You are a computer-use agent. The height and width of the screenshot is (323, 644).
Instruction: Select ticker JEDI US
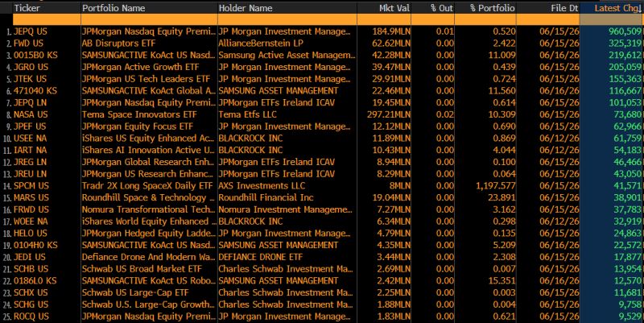(30, 257)
